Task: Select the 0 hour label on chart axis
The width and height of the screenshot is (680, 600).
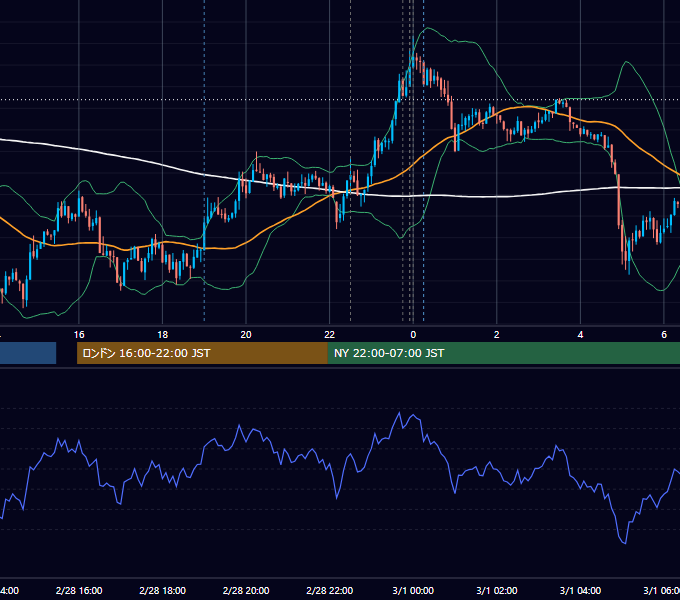Action: pos(413,335)
